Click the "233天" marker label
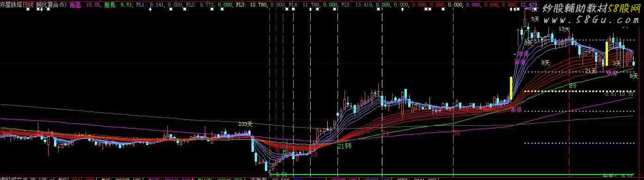Screen dimensions: 644x180 [x=245, y=124]
